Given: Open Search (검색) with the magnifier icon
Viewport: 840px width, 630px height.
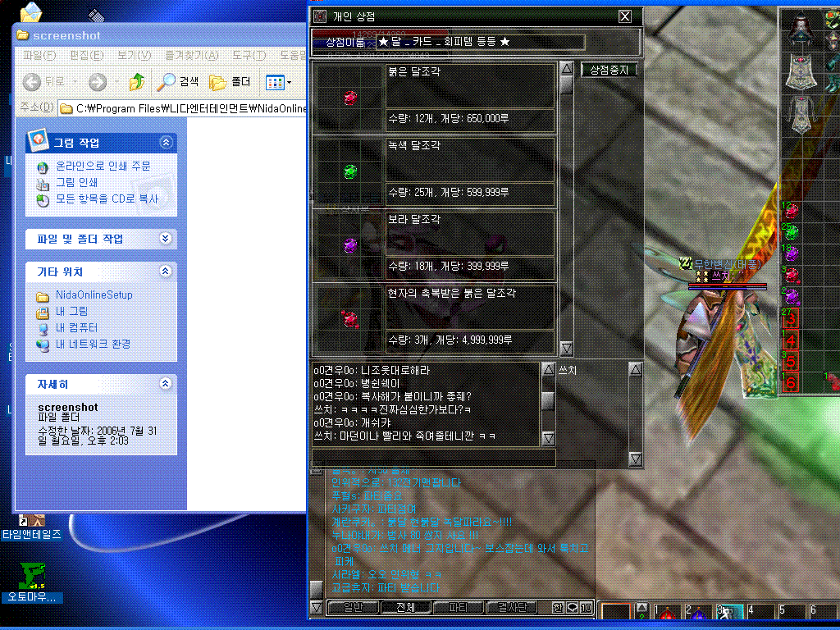Looking at the screenshot, I should pos(178,81).
